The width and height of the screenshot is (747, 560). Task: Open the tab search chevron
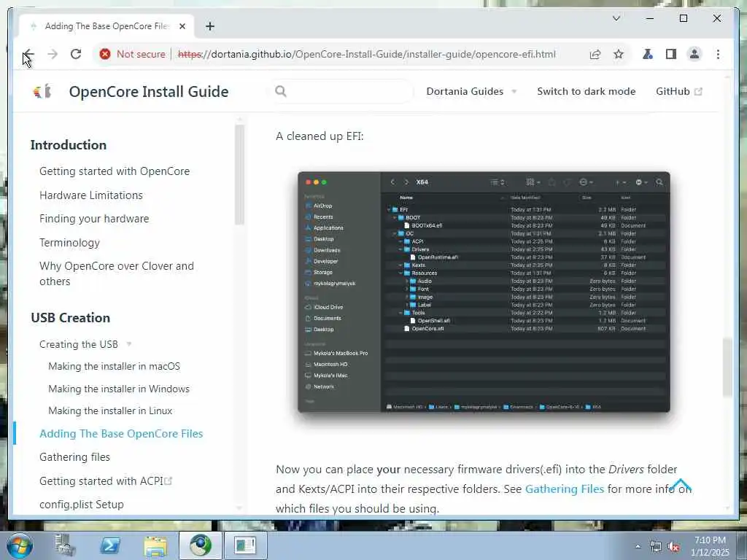616,18
